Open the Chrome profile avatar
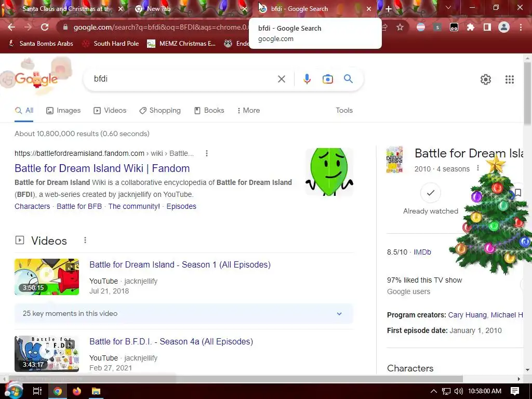Viewport: 532px width, 399px height. (x=504, y=27)
